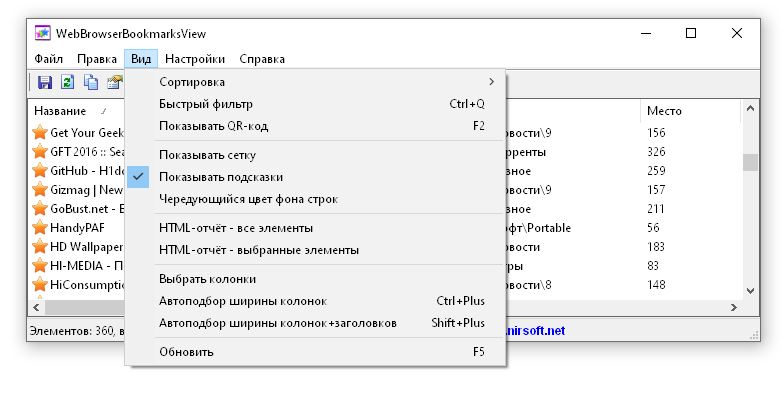Click the star icon beside GoBust.net row
Viewport: 782px width, 417px height.
click(39, 208)
